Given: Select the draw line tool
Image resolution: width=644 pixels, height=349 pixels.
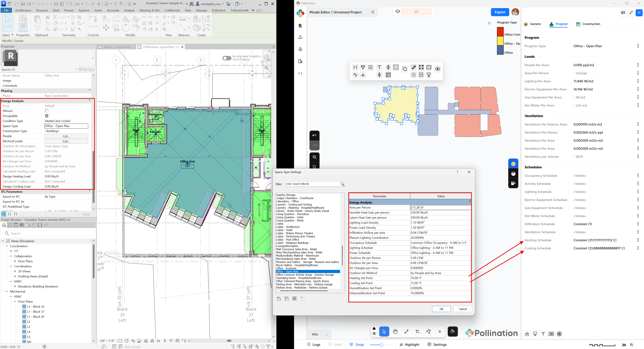Looking at the screenshot, I should click(406, 332).
